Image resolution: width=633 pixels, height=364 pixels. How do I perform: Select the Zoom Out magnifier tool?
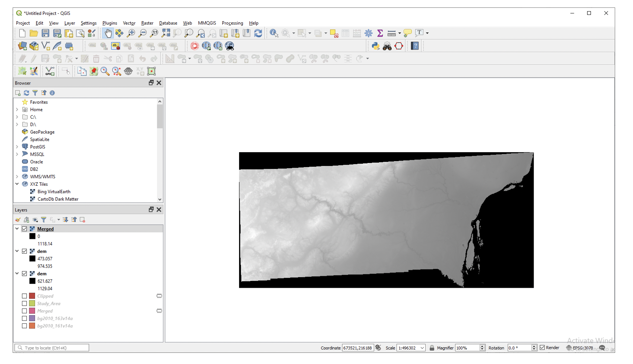pos(142,33)
